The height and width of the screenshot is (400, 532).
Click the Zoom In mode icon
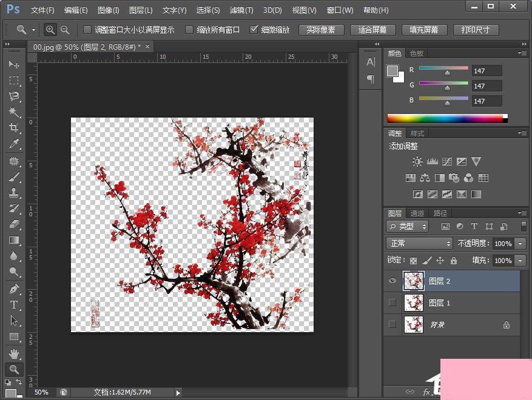(50, 30)
